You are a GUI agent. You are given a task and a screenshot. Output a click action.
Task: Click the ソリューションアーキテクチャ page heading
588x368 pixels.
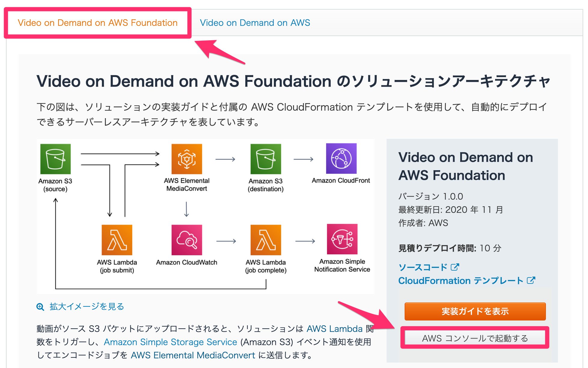click(293, 81)
